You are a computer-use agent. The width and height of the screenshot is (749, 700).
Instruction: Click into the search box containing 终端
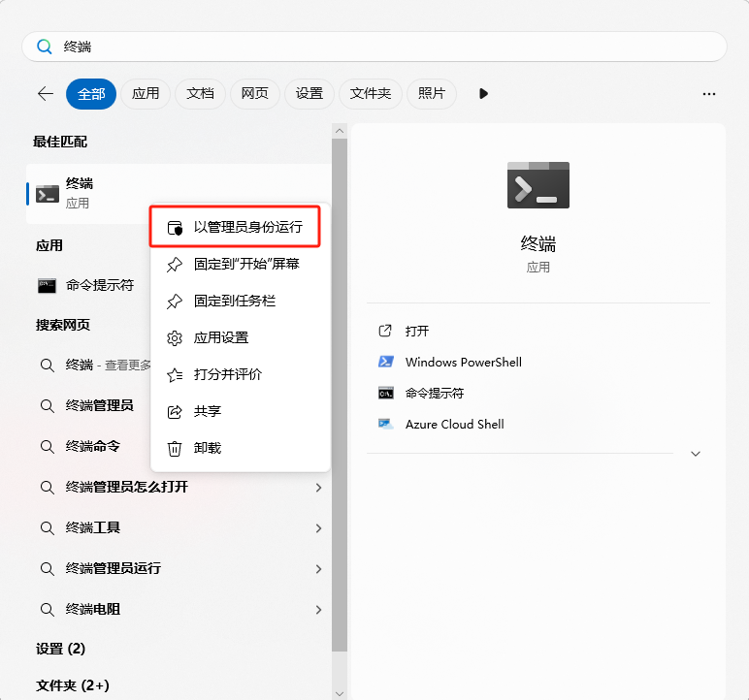pyautogui.click(x=374, y=47)
